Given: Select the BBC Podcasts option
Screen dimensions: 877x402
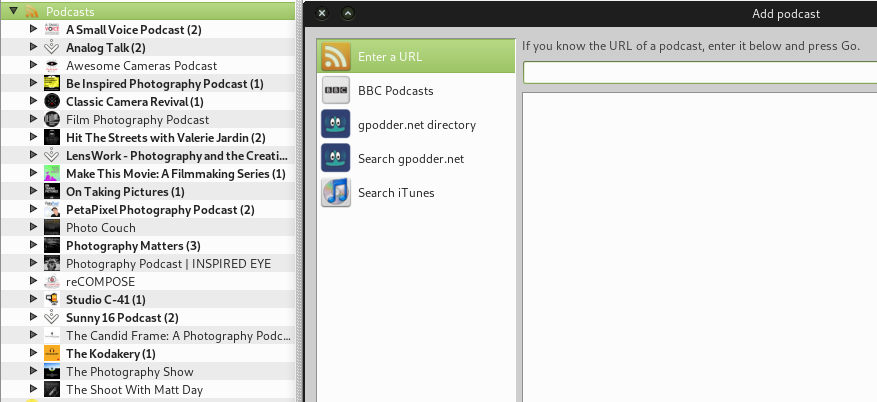Looking at the screenshot, I should [x=416, y=91].
